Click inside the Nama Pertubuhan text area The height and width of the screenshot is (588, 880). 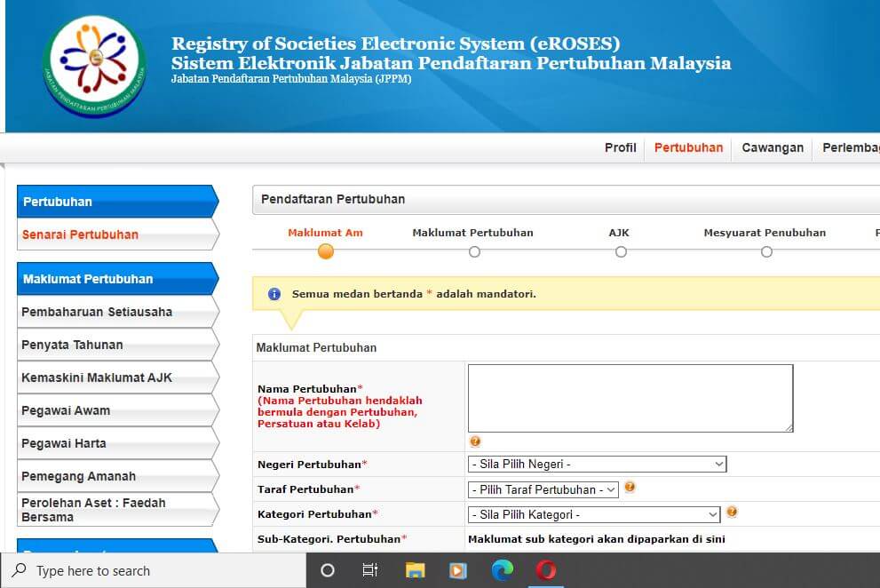click(x=630, y=397)
